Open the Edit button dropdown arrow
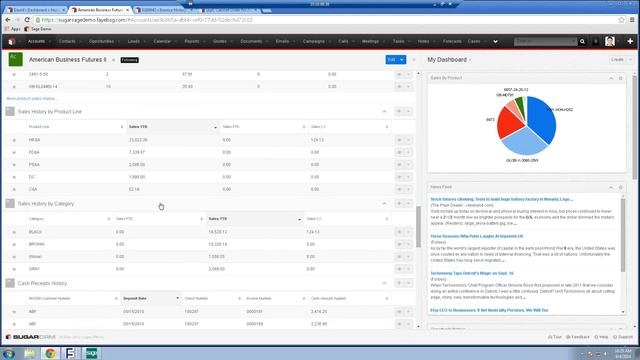The height and width of the screenshot is (360, 640). (402, 60)
